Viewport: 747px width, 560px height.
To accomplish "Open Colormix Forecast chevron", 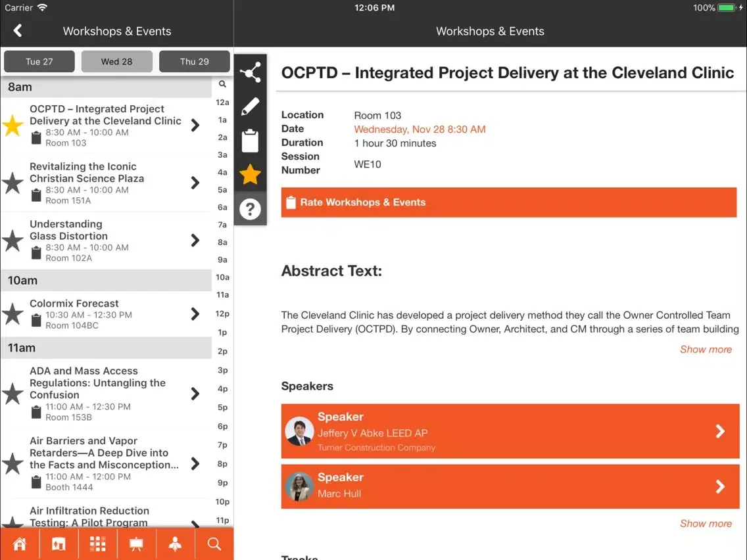I will point(195,314).
